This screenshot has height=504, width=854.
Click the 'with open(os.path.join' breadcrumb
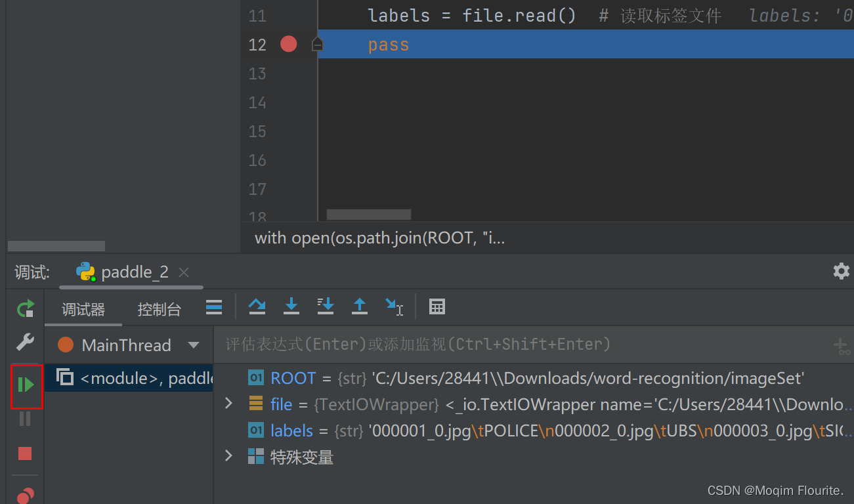coord(379,238)
